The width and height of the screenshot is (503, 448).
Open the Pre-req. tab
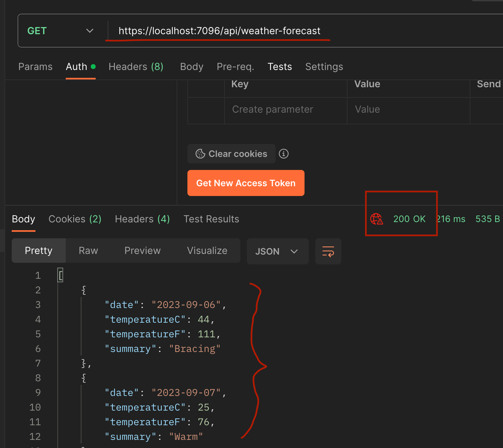pyautogui.click(x=236, y=67)
